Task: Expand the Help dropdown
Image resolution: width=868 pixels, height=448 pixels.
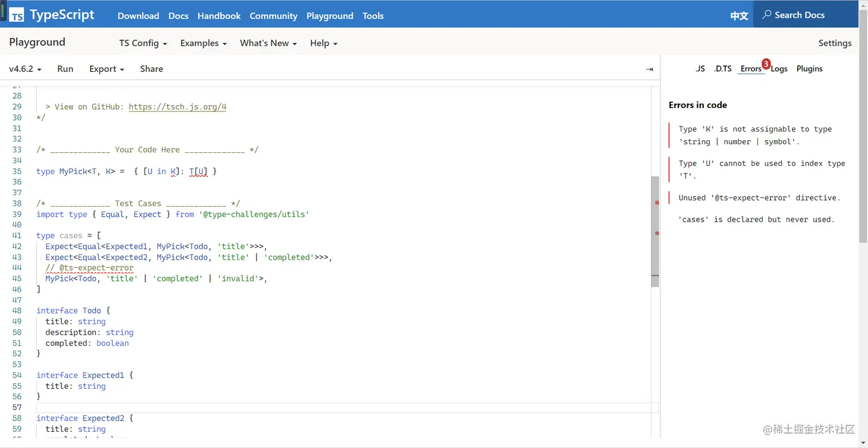Action: point(324,43)
